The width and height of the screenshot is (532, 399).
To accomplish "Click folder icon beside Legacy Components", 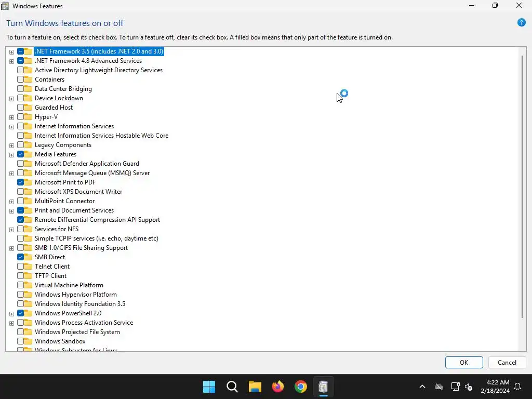I will pyautogui.click(x=28, y=145).
